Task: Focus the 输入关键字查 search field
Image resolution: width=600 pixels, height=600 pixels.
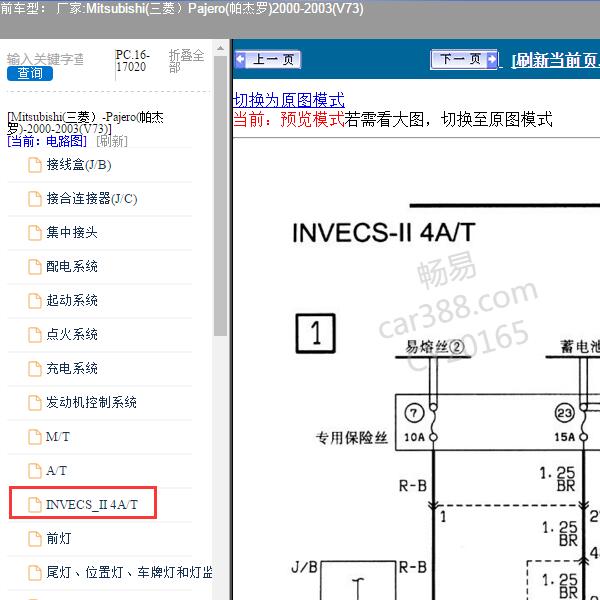Action: tap(45, 59)
